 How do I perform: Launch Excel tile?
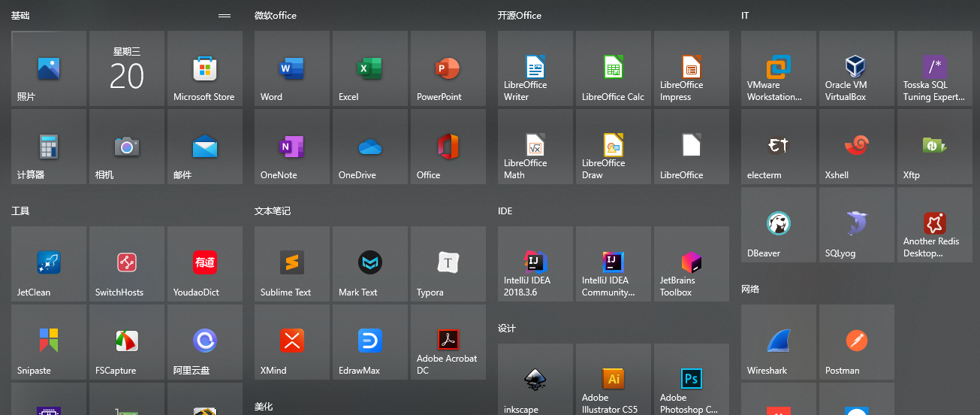point(370,68)
